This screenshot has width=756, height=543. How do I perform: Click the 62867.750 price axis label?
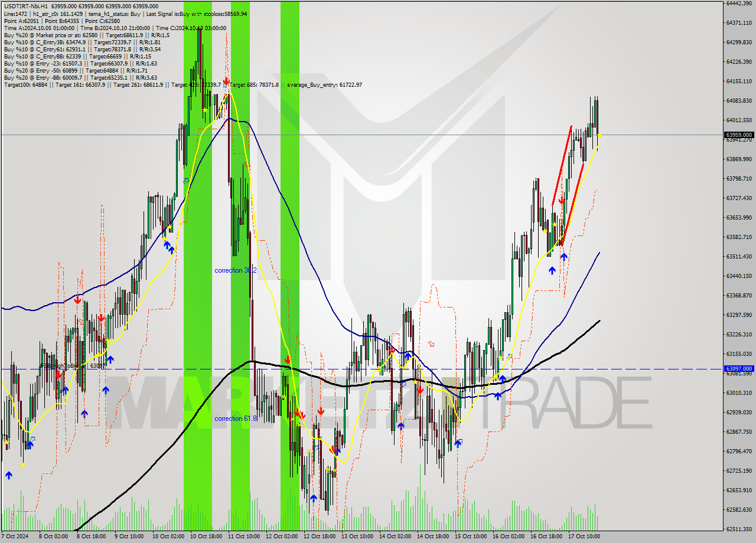coord(739,432)
